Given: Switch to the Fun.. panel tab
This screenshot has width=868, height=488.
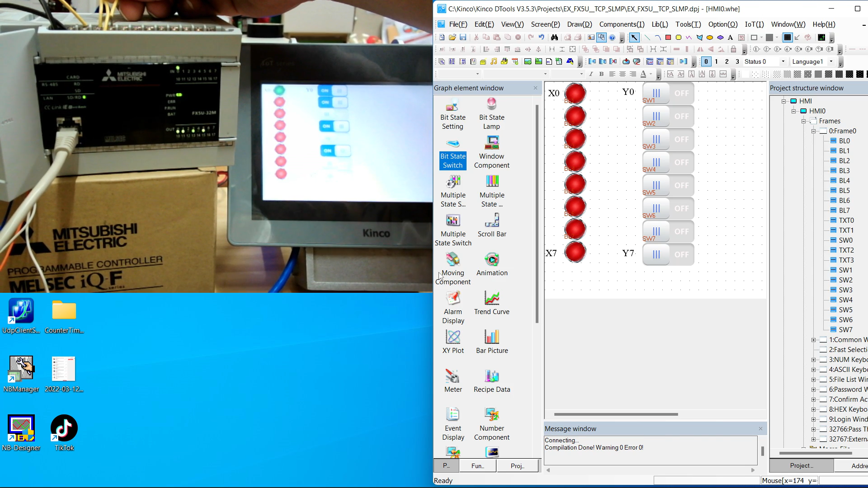Looking at the screenshot, I should [x=477, y=466].
